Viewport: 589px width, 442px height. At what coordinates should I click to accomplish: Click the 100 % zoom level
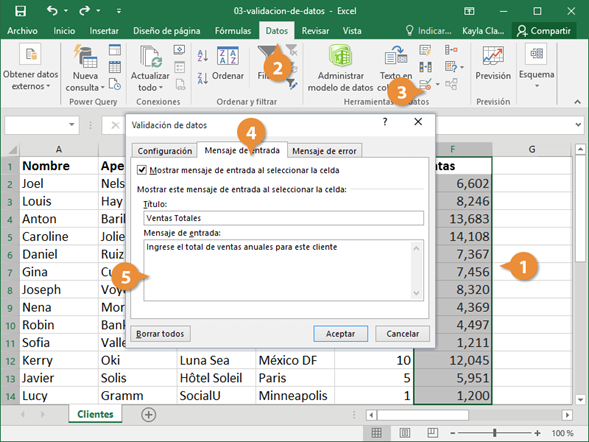click(x=562, y=433)
